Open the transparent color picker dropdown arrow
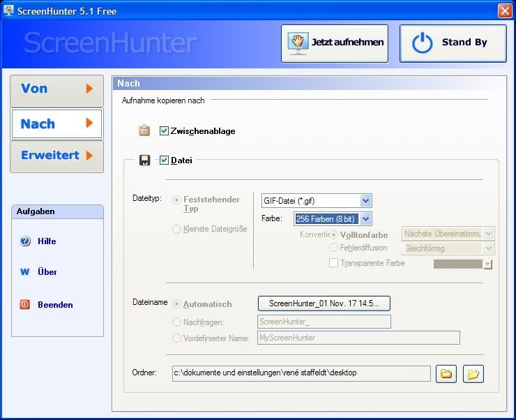The image size is (516, 420). 488,264
